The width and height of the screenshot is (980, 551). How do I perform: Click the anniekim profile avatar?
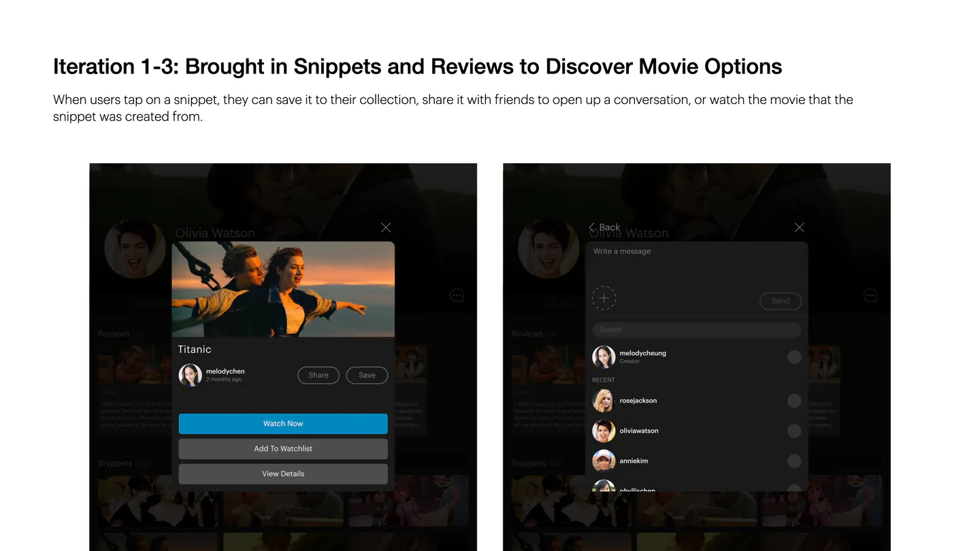[604, 461]
